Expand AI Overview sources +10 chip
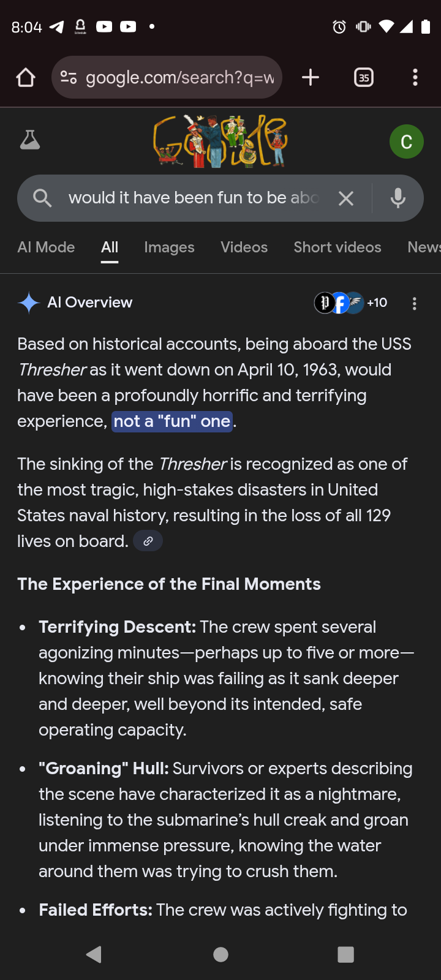 (x=351, y=303)
